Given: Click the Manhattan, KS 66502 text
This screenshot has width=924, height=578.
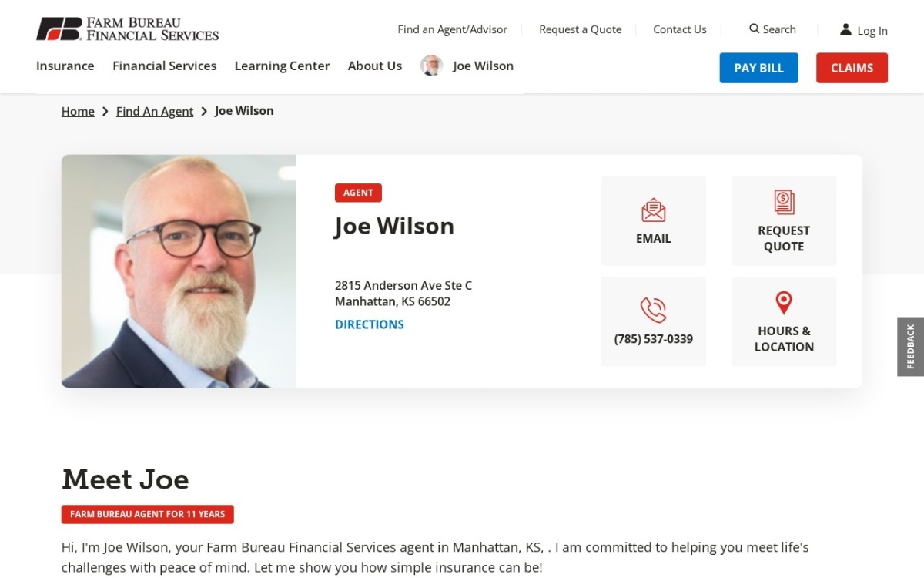Looking at the screenshot, I should tap(393, 301).
